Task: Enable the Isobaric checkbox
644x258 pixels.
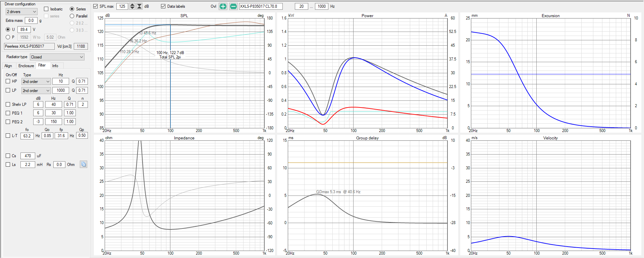Action: pyautogui.click(x=46, y=9)
